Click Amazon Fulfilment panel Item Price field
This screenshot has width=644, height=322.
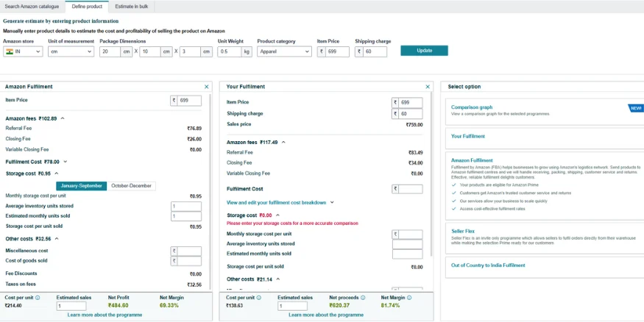[189, 101]
